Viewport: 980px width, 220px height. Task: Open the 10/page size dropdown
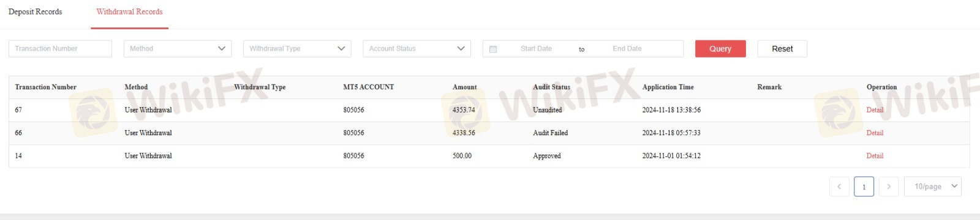pos(933,186)
